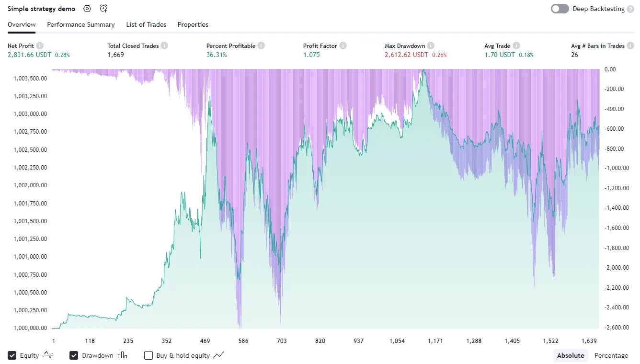Viewport: 640px width, 364px height.
Task: Select the Absolute scale button
Action: click(x=570, y=355)
